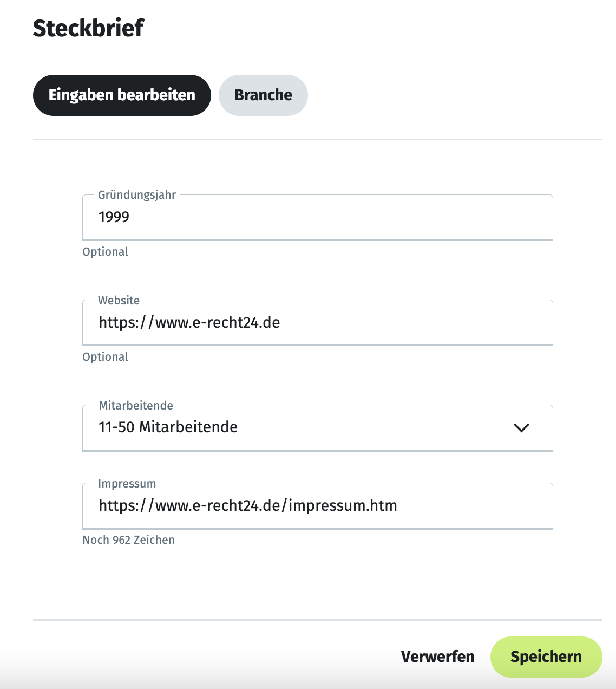Click the 1999 founding year value
The width and height of the screenshot is (616, 689).
114,217
